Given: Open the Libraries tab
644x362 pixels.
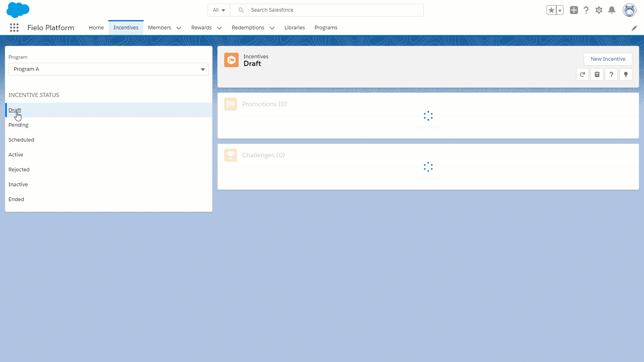Looking at the screenshot, I should point(295,28).
